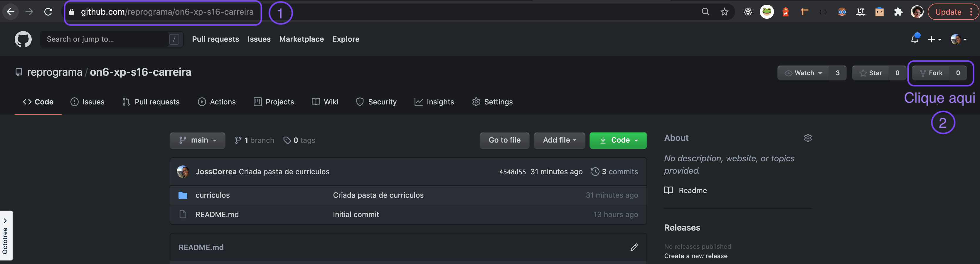The width and height of the screenshot is (980, 264).
Task: Expand the Watch dropdown button
Action: pos(804,73)
